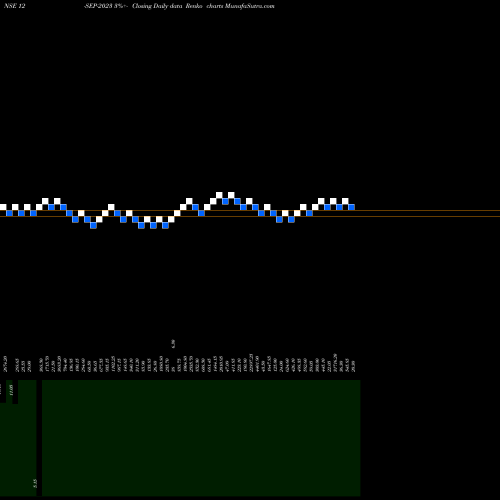Click the upper orange horizontal price line
Image resolution: width=500 pixels, height=500 pixels.
point(250,211)
